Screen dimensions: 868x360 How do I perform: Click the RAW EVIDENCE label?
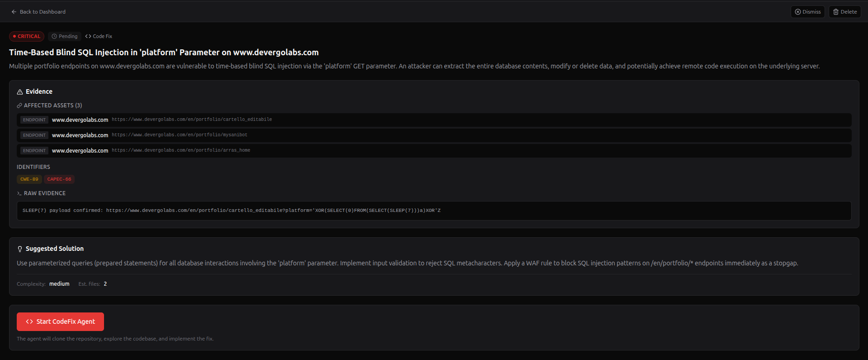(45, 193)
